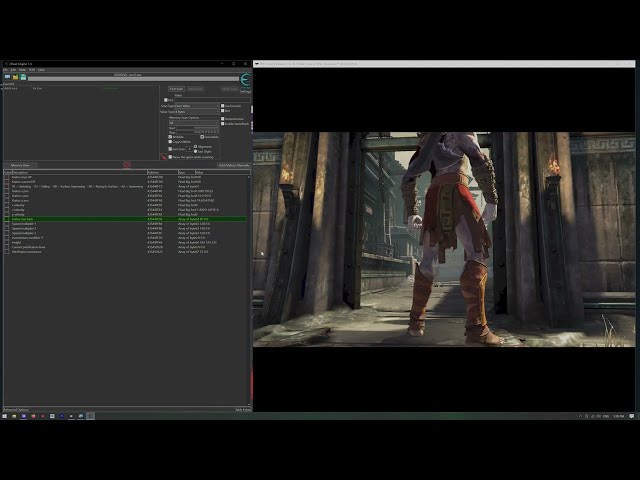The width and height of the screenshot is (640, 480).
Task: Toggle Pause the game while scanning
Action: coord(170,157)
